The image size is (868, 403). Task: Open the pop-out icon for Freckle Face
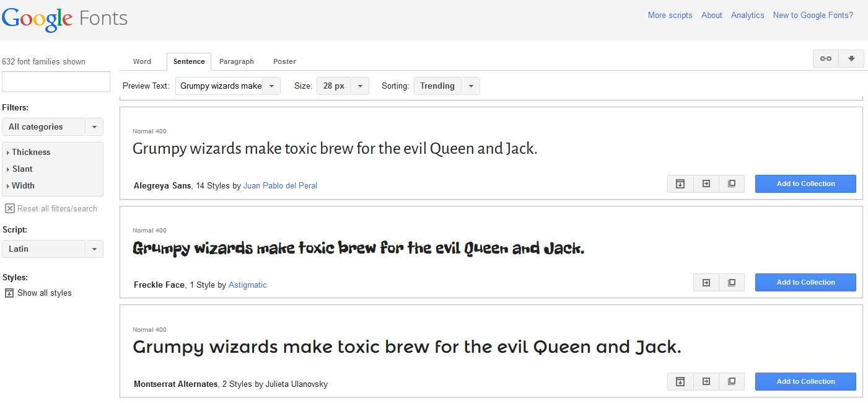732,283
